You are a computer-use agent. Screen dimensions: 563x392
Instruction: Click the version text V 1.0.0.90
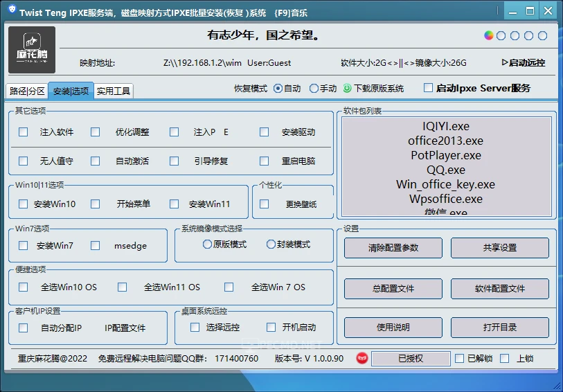click(x=324, y=359)
